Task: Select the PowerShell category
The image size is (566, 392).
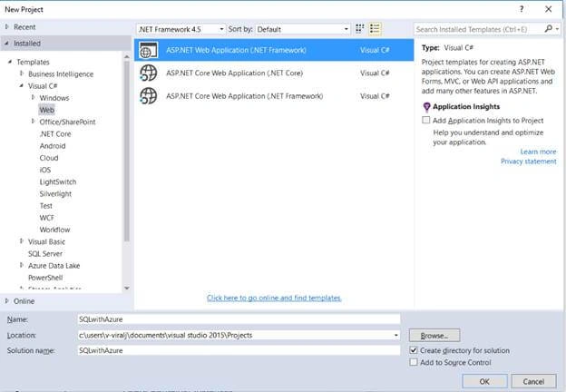Action: 45,278
